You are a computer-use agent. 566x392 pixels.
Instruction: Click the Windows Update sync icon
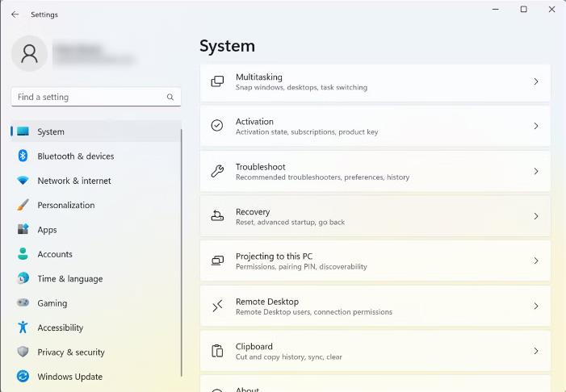(x=23, y=376)
